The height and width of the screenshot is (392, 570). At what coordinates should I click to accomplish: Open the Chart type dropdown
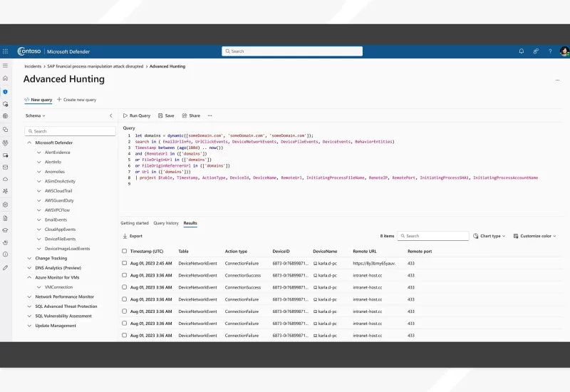point(489,236)
